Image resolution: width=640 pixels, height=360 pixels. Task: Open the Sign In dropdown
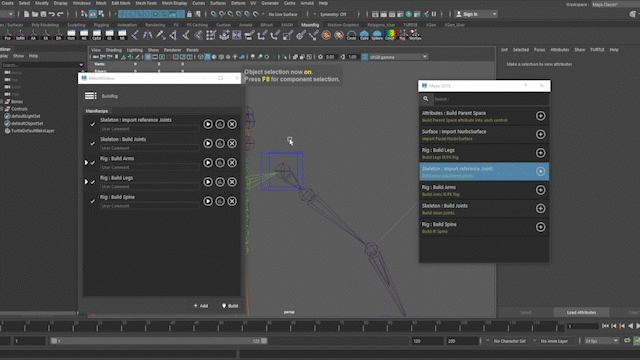pos(476,14)
